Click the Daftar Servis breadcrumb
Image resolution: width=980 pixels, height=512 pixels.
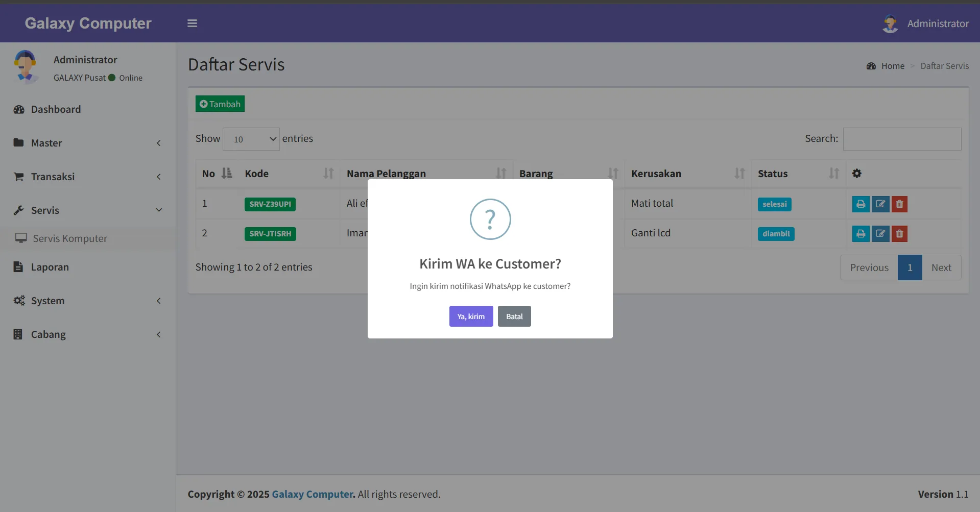click(x=944, y=66)
